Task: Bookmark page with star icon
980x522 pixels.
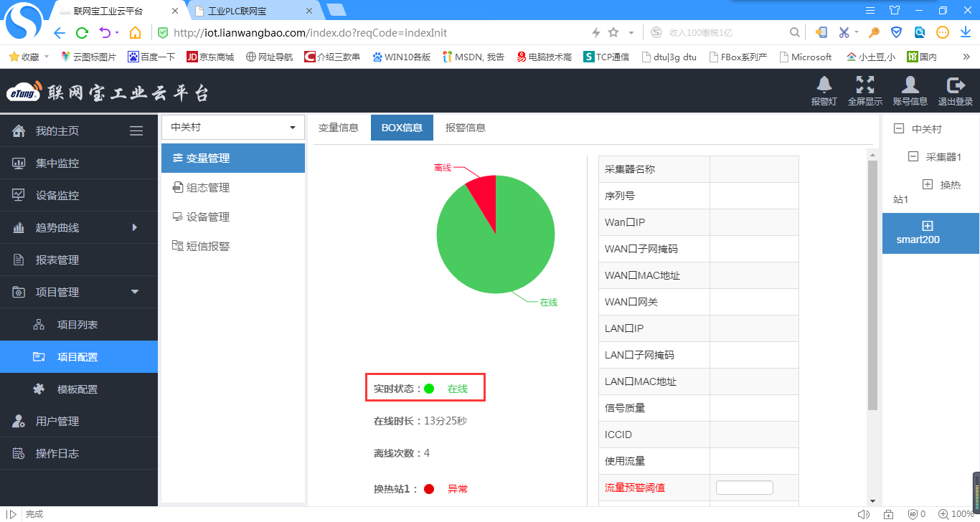Action: pos(613,32)
